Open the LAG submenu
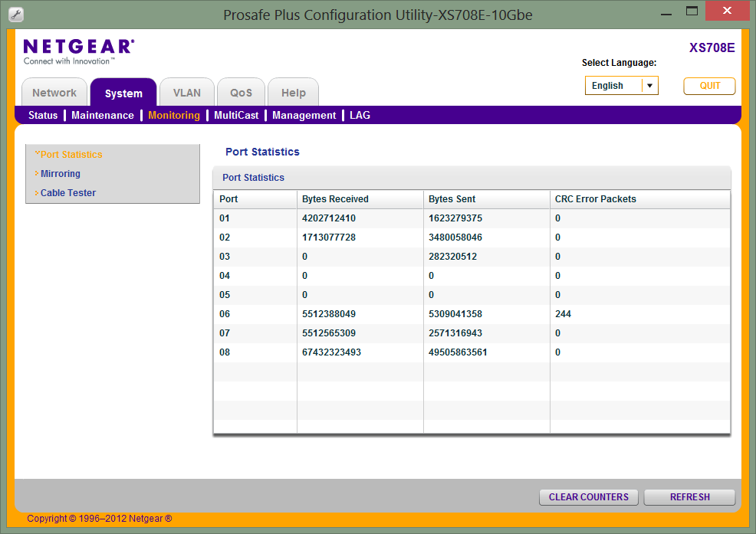Screen dimensions: 756x534 point(360,115)
